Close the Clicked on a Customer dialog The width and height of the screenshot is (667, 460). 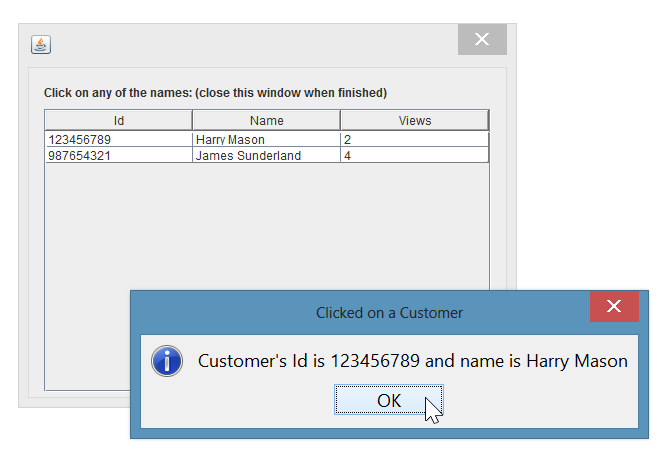(x=614, y=306)
